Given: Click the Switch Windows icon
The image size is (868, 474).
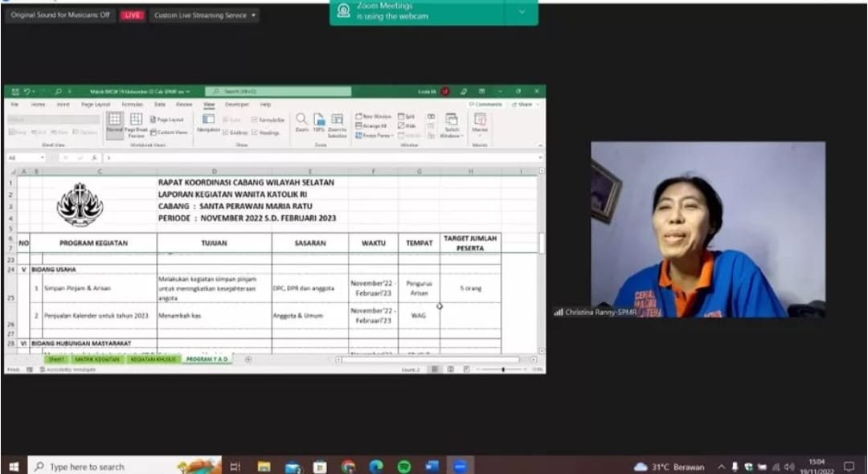Looking at the screenshot, I should click(x=452, y=121).
